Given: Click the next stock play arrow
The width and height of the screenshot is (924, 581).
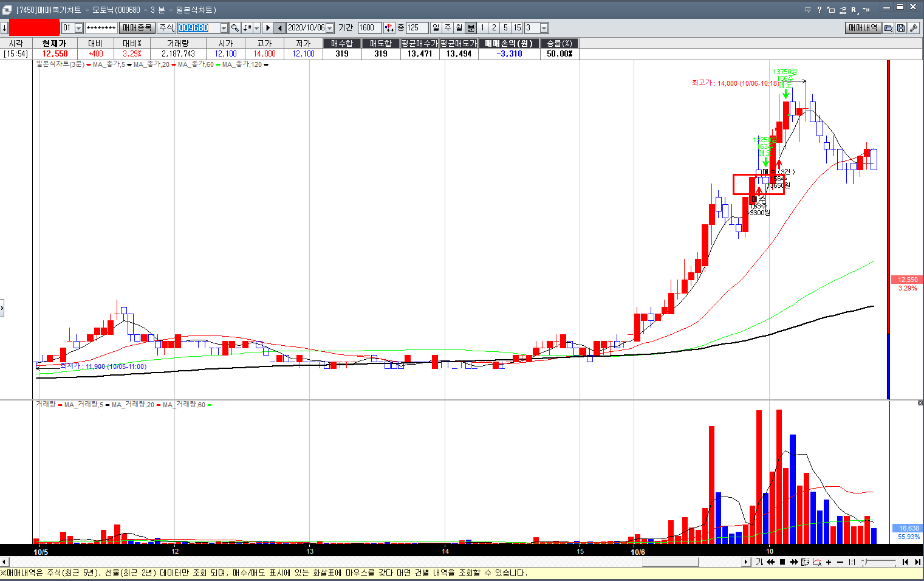Looking at the screenshot, I should [268, 28].
